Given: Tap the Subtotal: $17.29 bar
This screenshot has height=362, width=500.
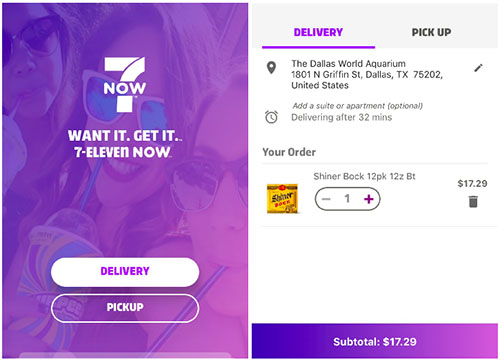Looking at the screenshot, I should 375,341.
